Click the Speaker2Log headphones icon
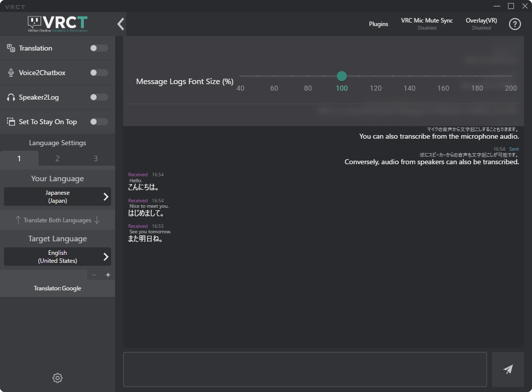 coord(11,97)
